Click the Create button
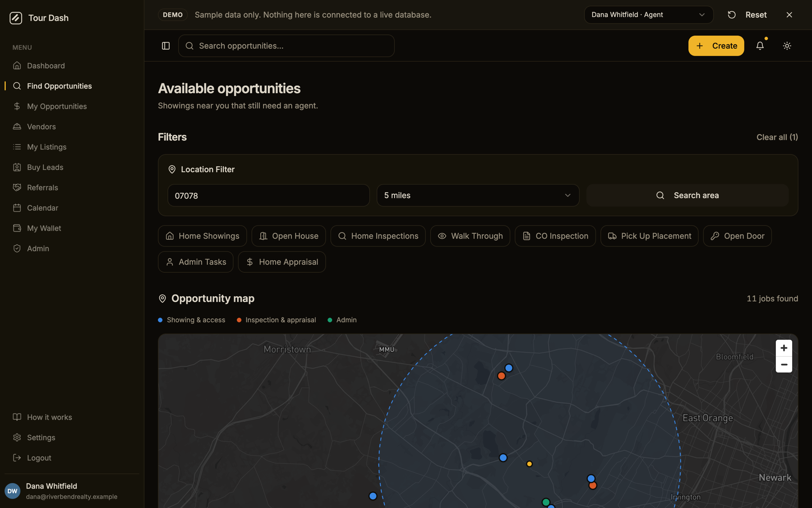The height and width of the screenshot is (508, 812). [716, 46]
